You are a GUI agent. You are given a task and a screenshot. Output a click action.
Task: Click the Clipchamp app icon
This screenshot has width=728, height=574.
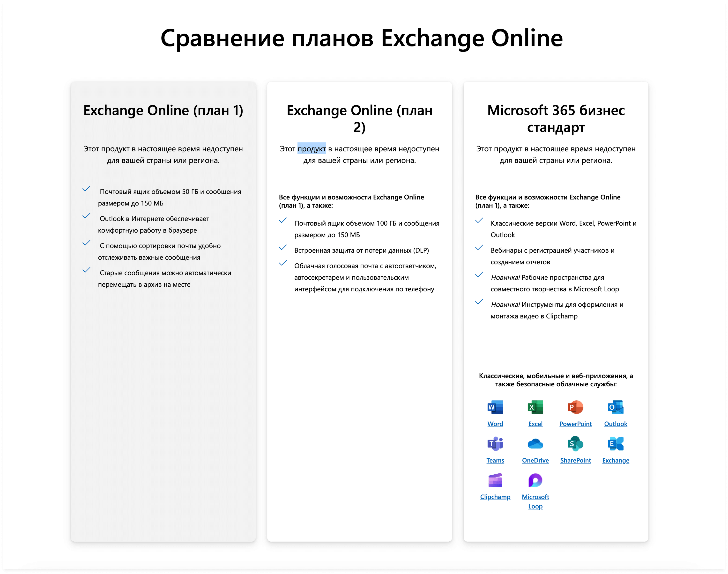point(495,480)
